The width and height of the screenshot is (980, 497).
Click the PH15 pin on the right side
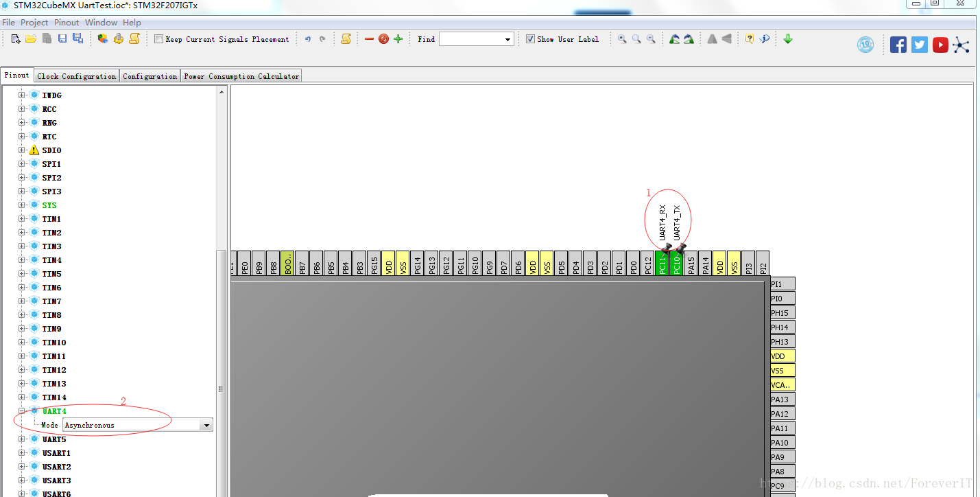[782, 313]
